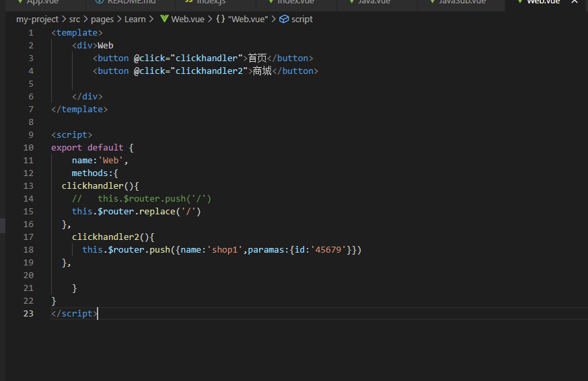Click the '45679' id string
The height and width of the screenshot is (381, 588).
click(328, 250)
